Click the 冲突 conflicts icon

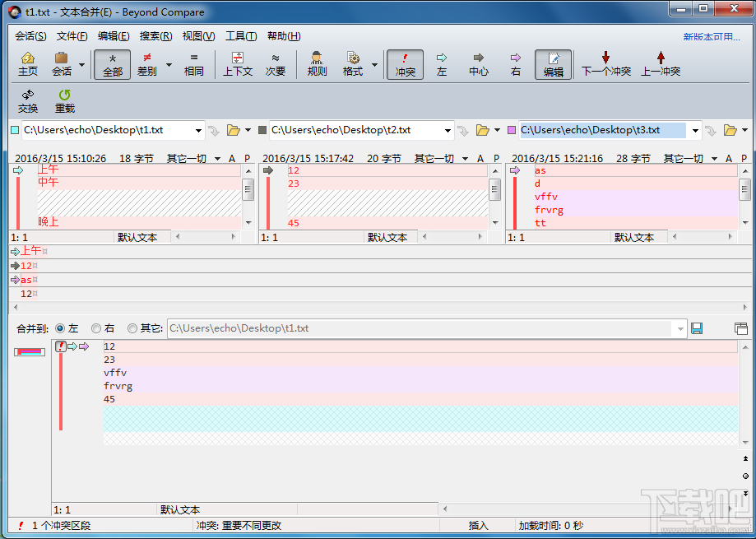click(405, 64)
